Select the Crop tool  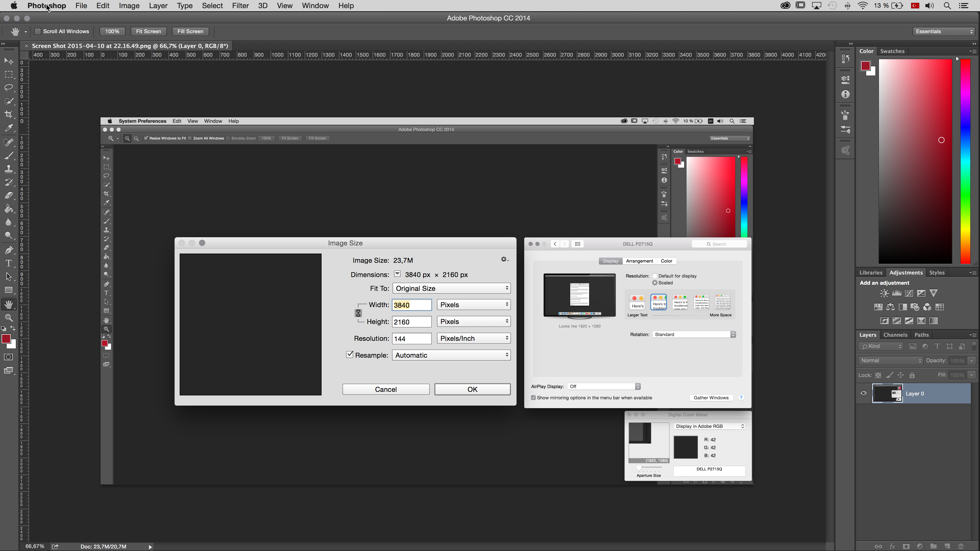(8, 114)
